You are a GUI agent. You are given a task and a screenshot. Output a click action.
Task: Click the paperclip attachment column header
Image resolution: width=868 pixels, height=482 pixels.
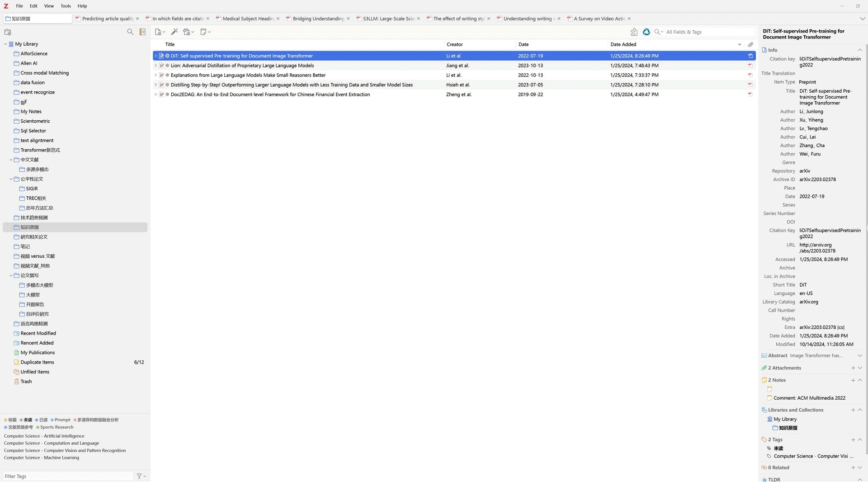point(750,45)
